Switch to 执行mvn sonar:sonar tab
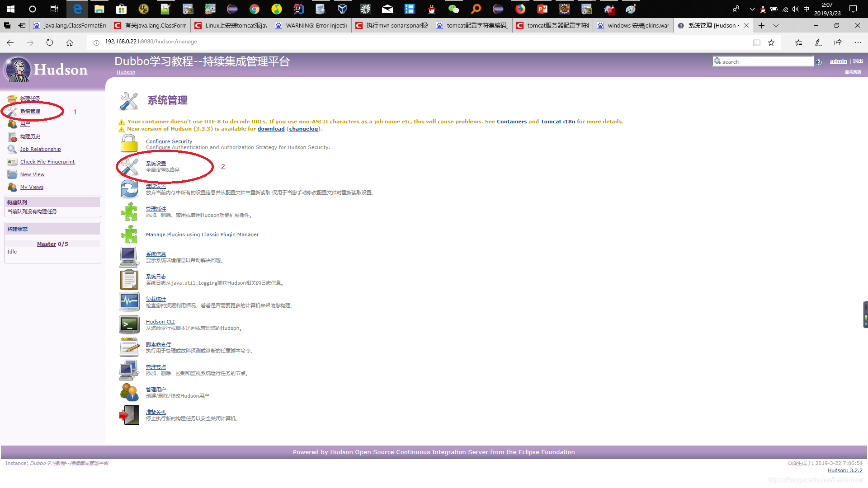The width and height of the screenshot is (868, 488). coord(392,26)
